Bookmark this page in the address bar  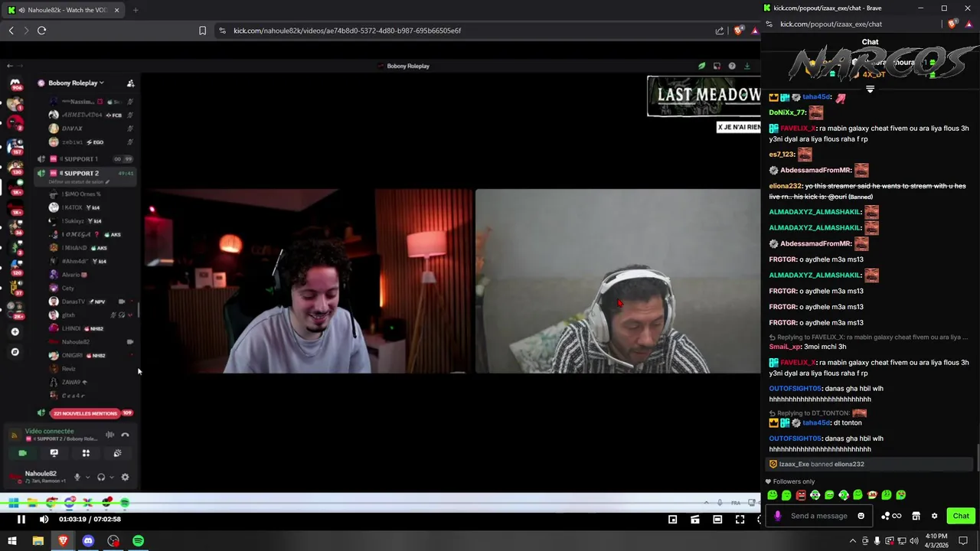tap(202, 31)
